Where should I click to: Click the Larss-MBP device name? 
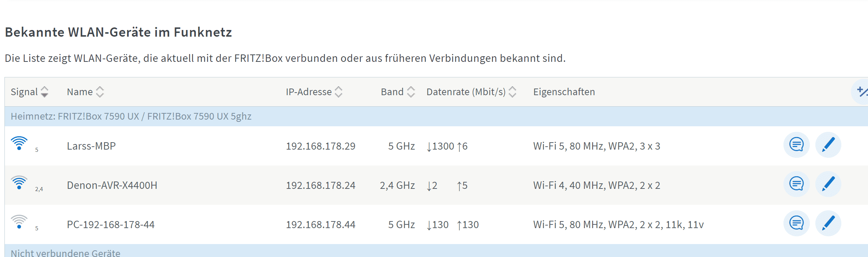(91, 146)
